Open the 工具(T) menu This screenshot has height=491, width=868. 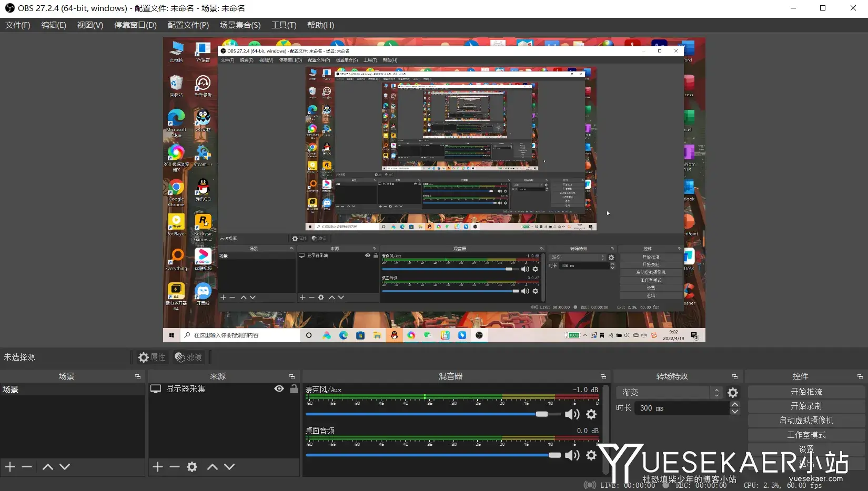284,25
